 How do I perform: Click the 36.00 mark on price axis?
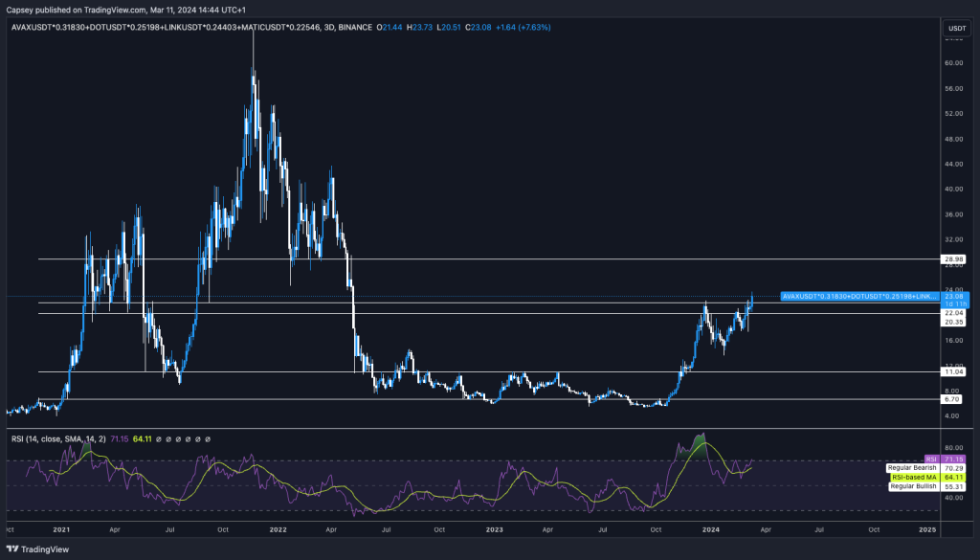954,214
